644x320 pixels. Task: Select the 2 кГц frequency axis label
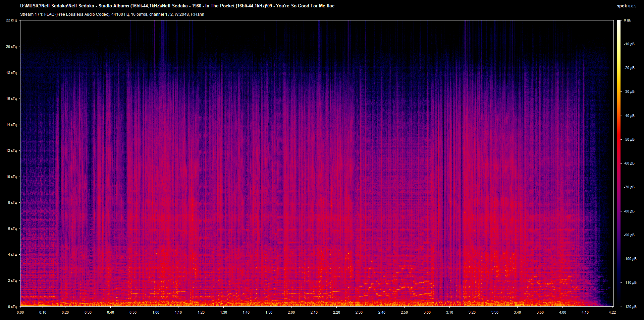pos(12,280)
